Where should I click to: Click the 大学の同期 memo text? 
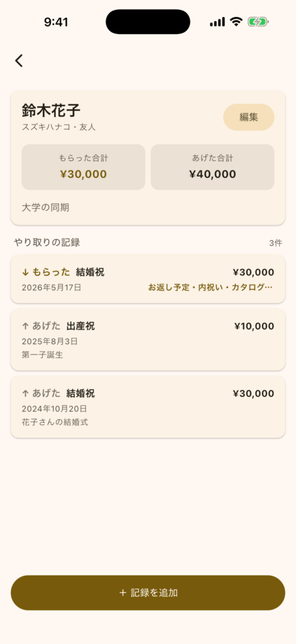(x=45, y=208)
